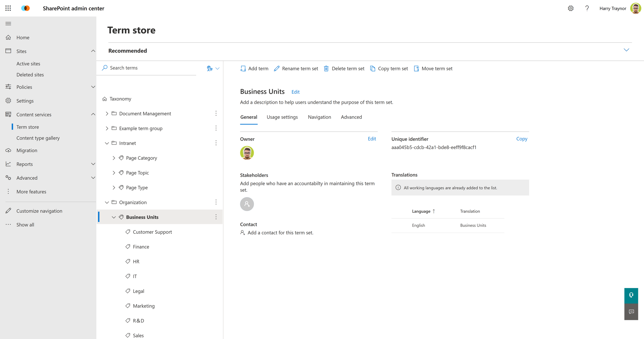Open the translation language view icon near search
Viewport: 644px width, 339px height.
coord(210,68)
